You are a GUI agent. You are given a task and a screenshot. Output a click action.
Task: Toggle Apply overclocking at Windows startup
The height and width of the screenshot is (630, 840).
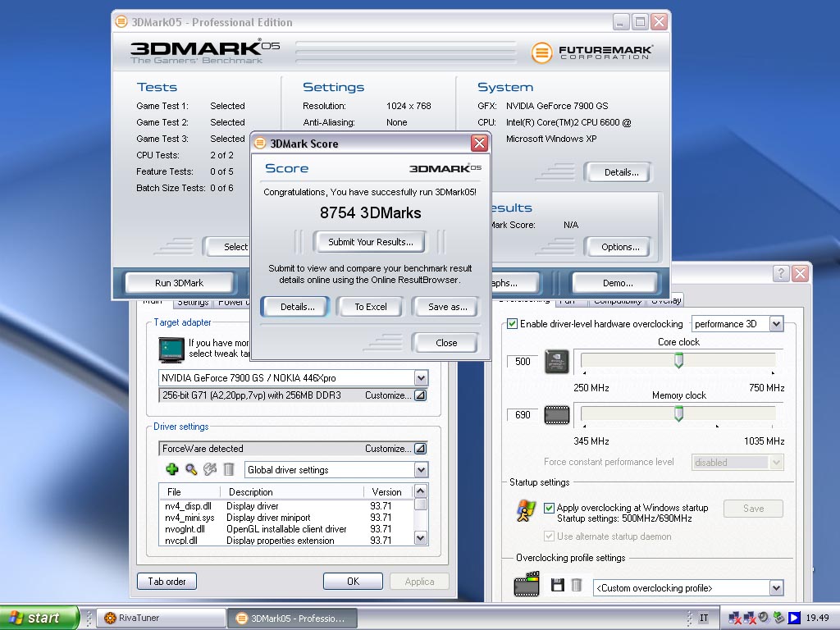click(x=549, y=508)
